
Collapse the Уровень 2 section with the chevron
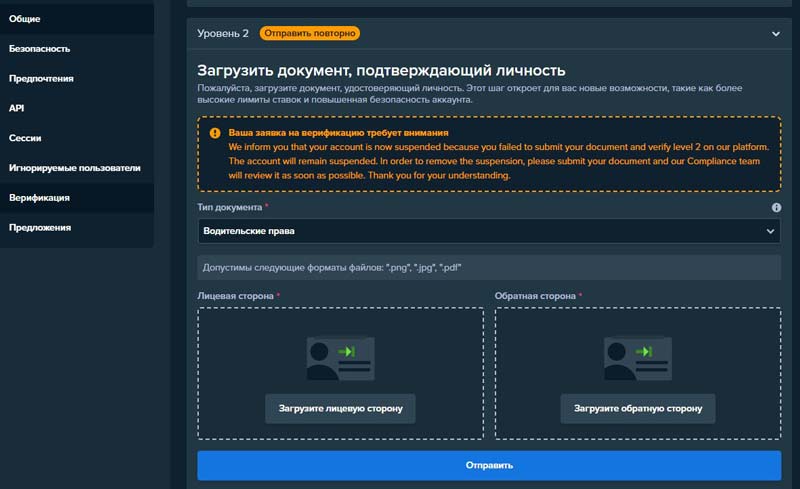pyautogui.click(x=775, y=33)
